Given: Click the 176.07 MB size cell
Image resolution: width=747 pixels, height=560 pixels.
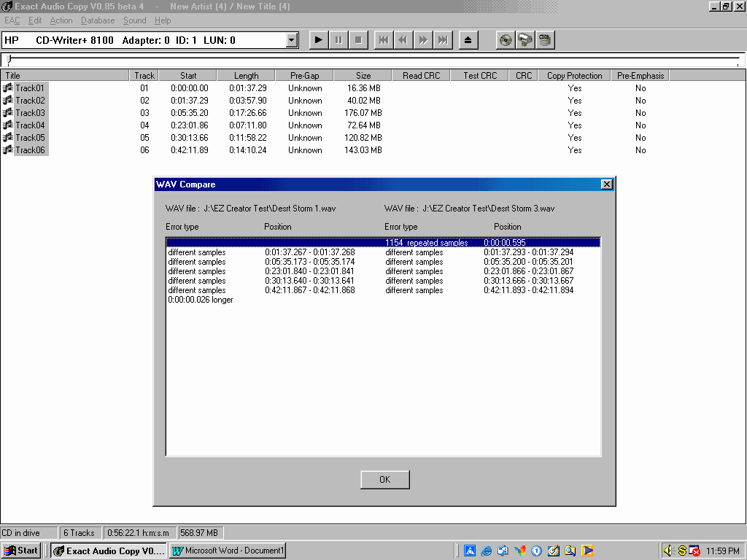Looking at the screenshot, I should (x=363, y=113).
